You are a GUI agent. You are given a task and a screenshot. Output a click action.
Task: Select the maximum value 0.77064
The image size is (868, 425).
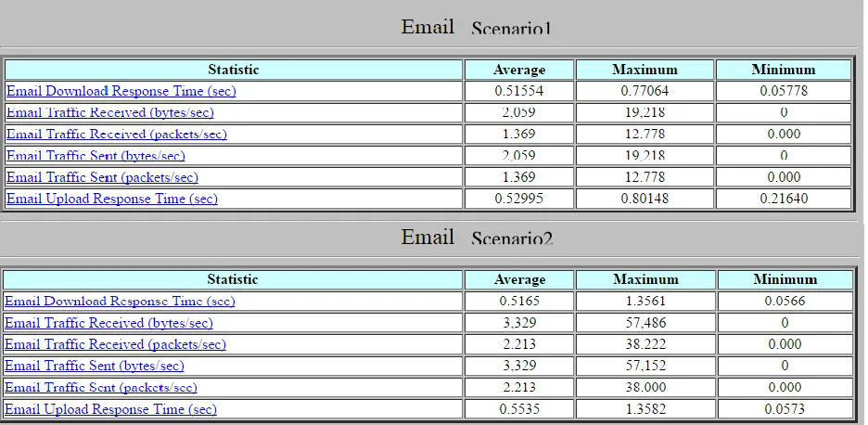pos(645,91)
